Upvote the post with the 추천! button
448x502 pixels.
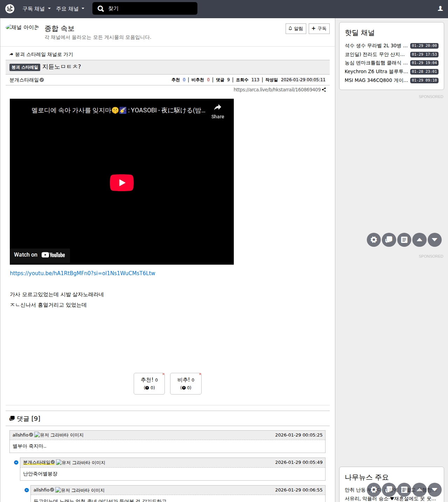pos(149,384)
